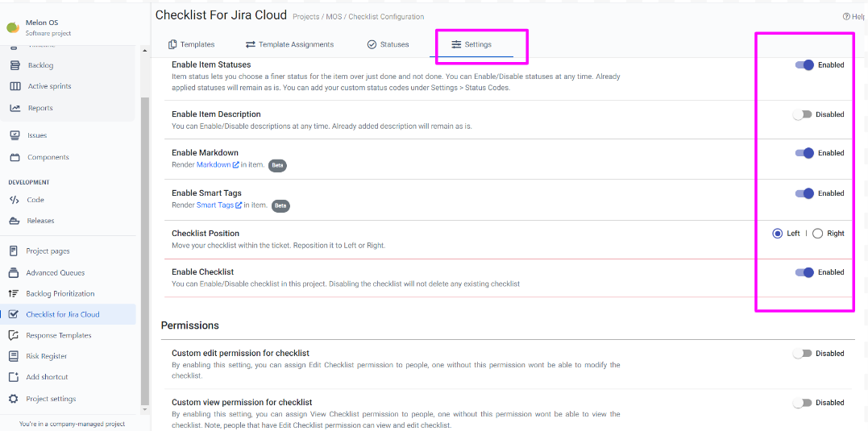Open the Markdown documentation link
The height and width of the screenshot is (431, 868).
pos(214,165)
